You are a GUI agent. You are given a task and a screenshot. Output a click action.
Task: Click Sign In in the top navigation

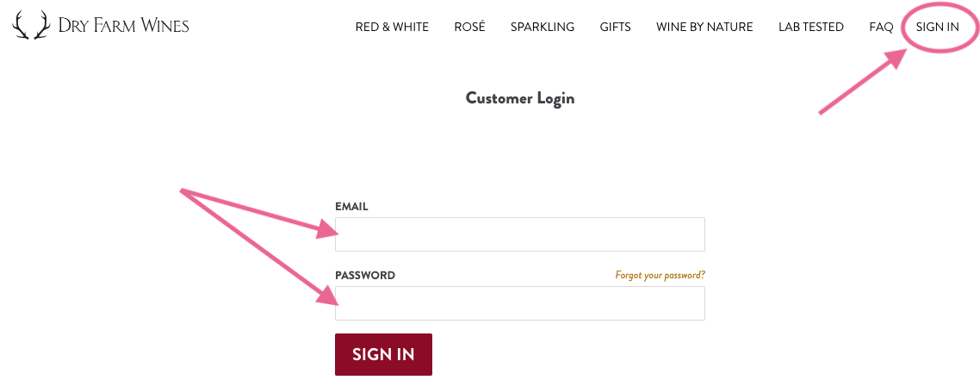pos(937,27)
